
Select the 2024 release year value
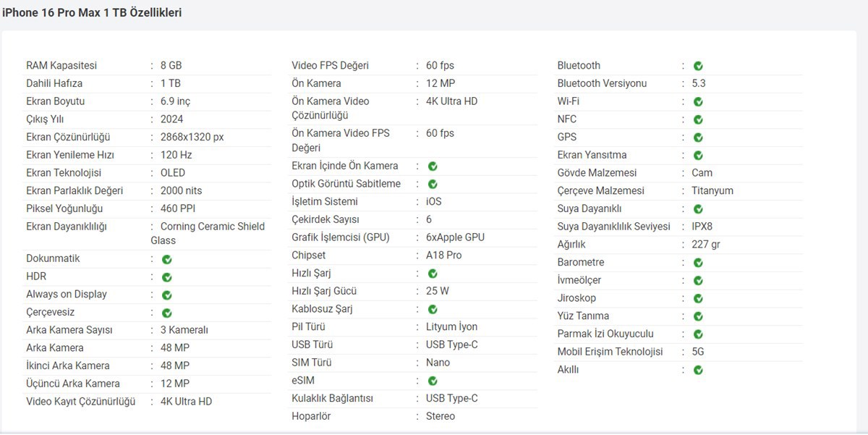[x=171, y=119]
